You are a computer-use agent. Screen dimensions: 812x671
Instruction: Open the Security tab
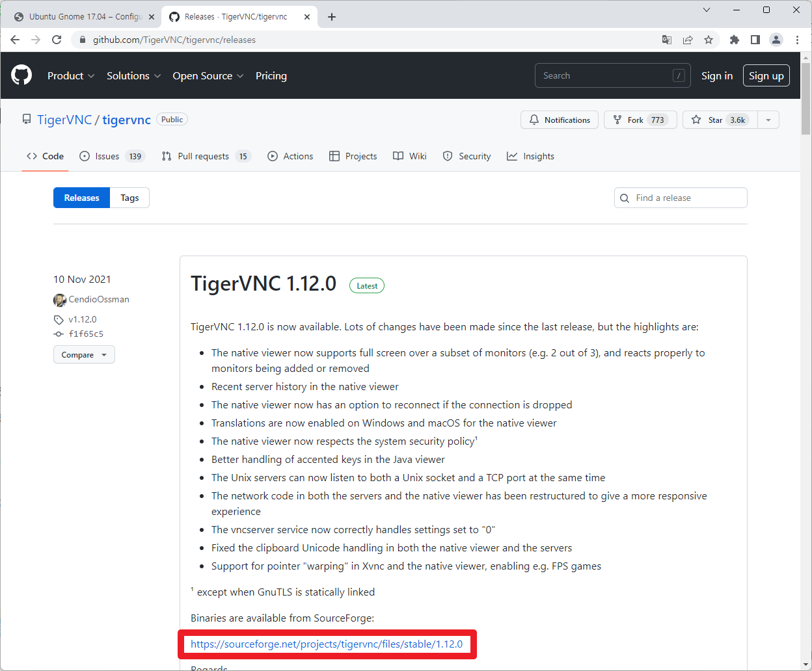[467, 156]
